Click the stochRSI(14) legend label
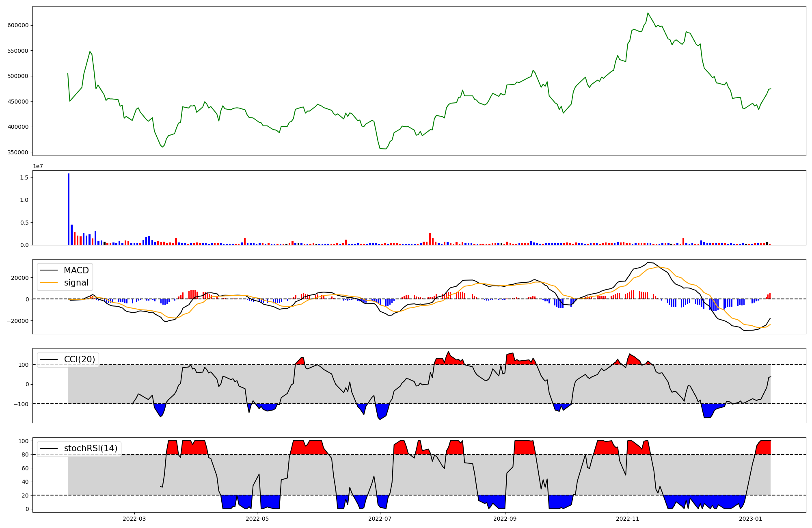 coord(91,448)
